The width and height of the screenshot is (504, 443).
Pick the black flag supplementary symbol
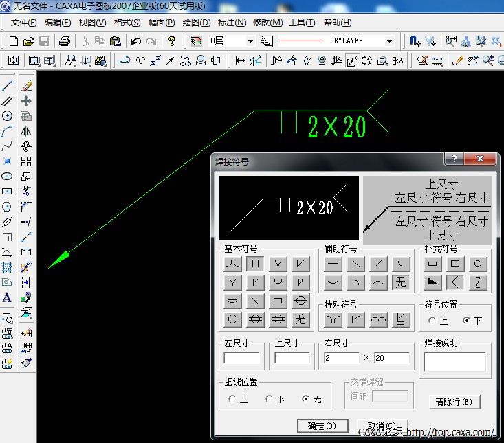coord(432,282)
